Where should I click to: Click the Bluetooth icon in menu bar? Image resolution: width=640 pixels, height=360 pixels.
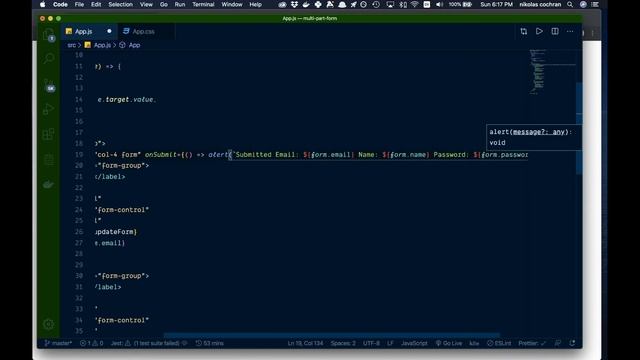point(403,4)
